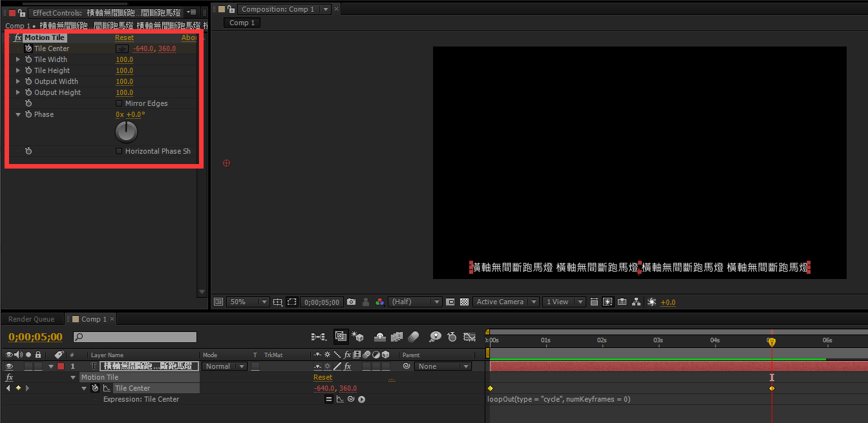The width and height of the screenshot is (868, 423).
Task: Click the Frame Blending timeline switch
Action: tap(397, 336)
